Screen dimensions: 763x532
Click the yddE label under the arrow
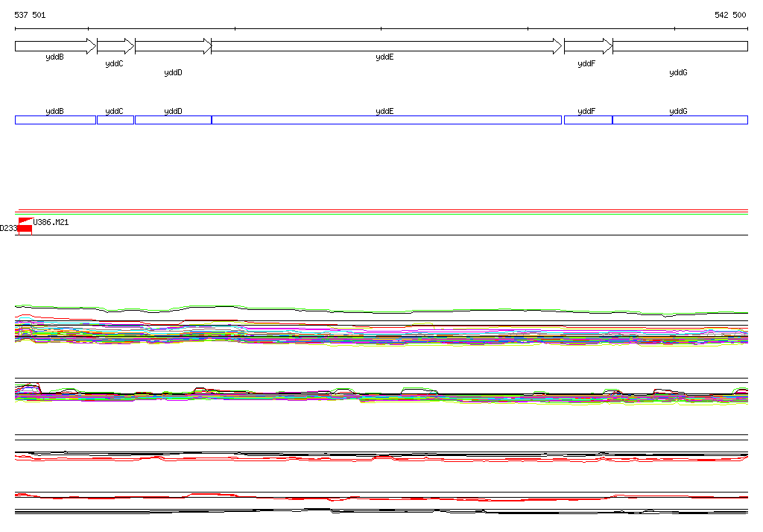pos(384,57)
